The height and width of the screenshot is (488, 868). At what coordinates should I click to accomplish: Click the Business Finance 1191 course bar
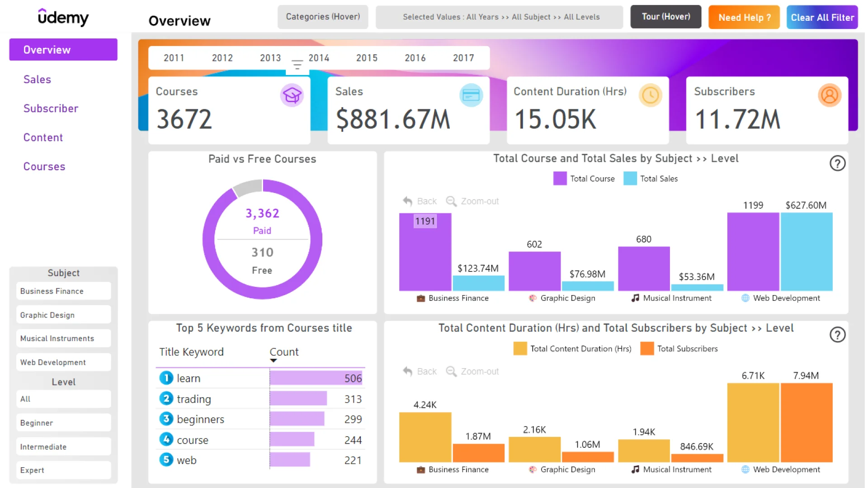[x=425, y=252]
